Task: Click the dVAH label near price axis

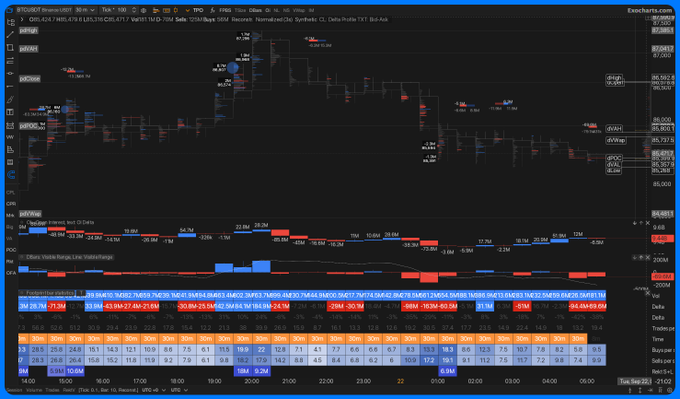Action: click(x=614, y=129)
